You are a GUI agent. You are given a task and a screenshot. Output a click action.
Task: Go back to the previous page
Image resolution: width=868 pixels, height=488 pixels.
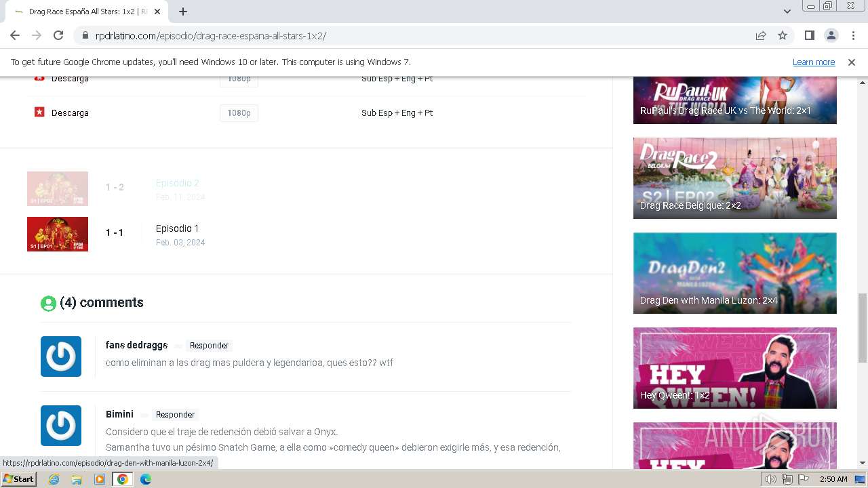point(15,35)
